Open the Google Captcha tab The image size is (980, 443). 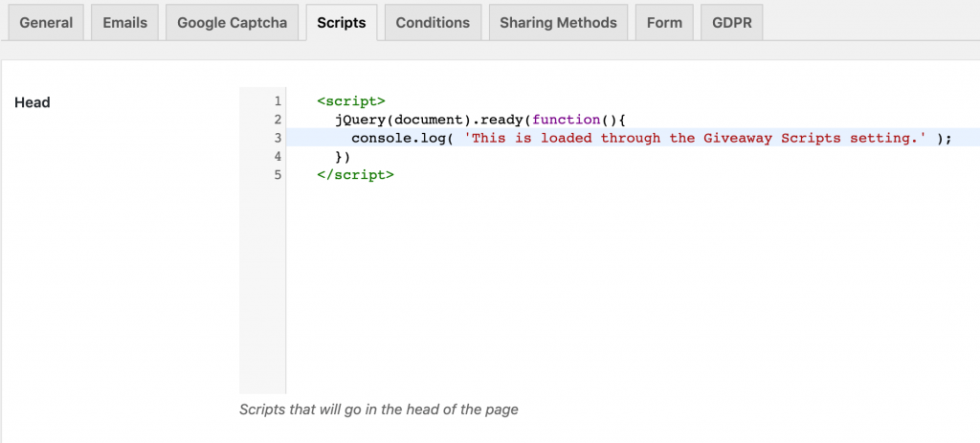tap(232, 23)
